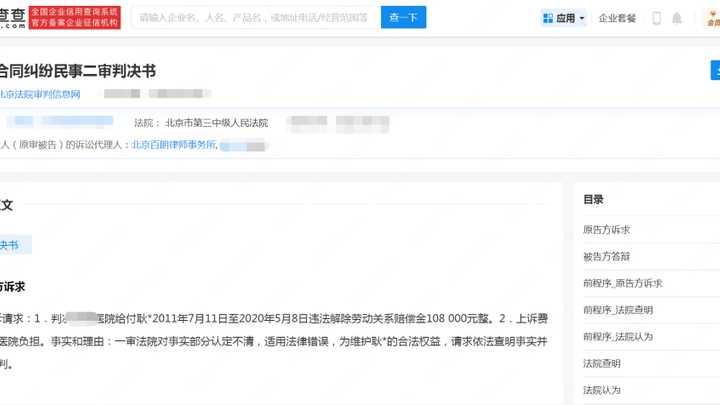Select the 决书 document tab
Screen dimensions: 720x405
click(x=15, y=244)
